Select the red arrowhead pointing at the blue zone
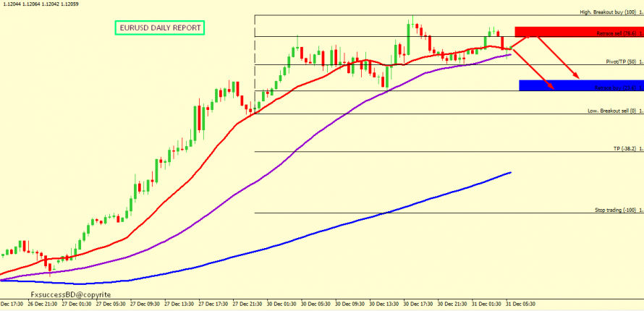The height and width of the screenshot is (311, 644). (551, 87)
